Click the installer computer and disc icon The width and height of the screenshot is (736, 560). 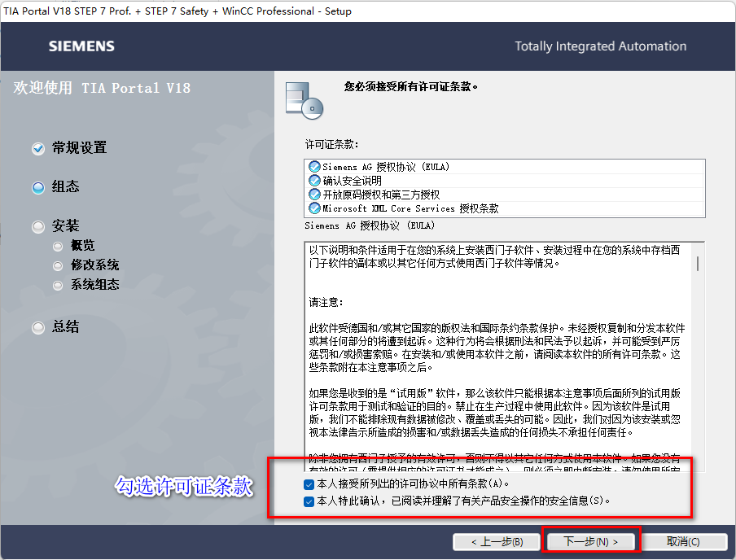pyautogui.click(x=304, y=100)
